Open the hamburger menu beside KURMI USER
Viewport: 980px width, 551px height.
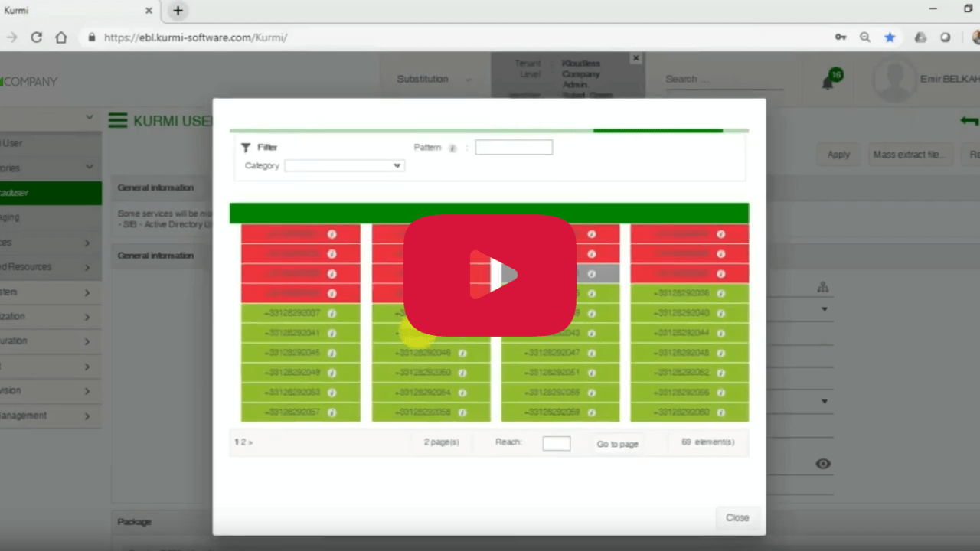point(117,120)
